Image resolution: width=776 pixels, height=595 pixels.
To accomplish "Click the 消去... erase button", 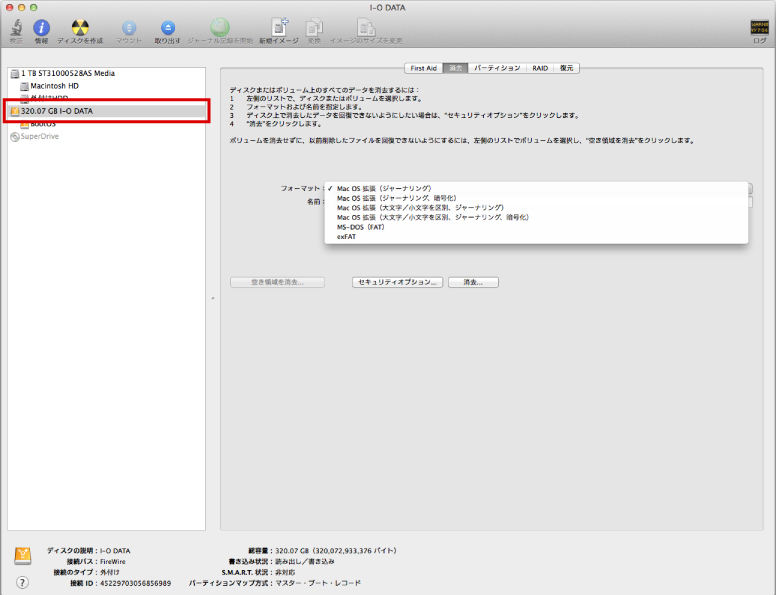I will (x=472, y=283).
